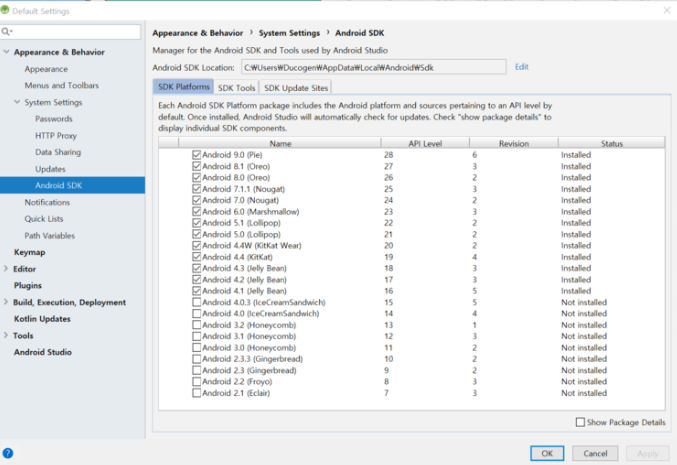Open Data Sharing settings
The image size is (677, 465).
[x=58, y=152]
